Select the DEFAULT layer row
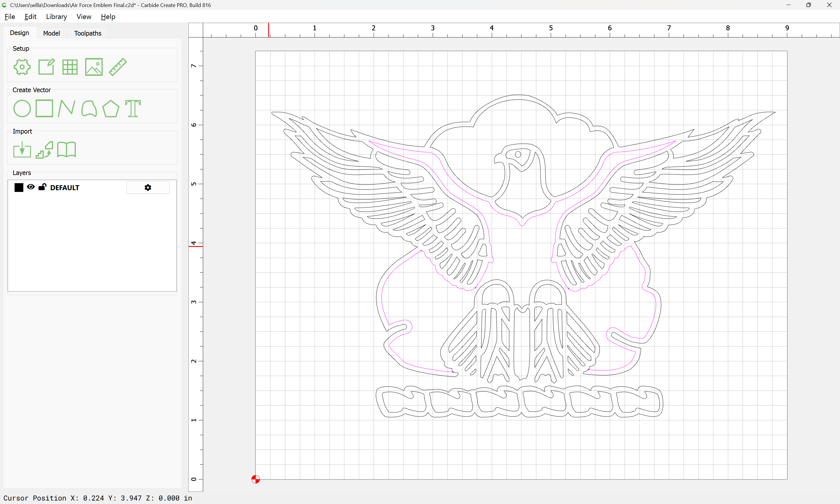The height and width of the screenshot is (504, 840). point(92,188)
